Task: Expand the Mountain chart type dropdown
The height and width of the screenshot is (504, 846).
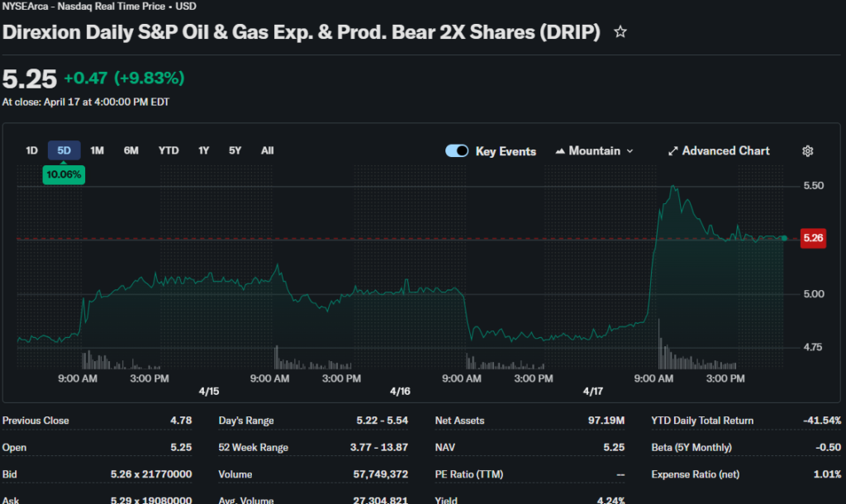Action: (x=595, y=151)
